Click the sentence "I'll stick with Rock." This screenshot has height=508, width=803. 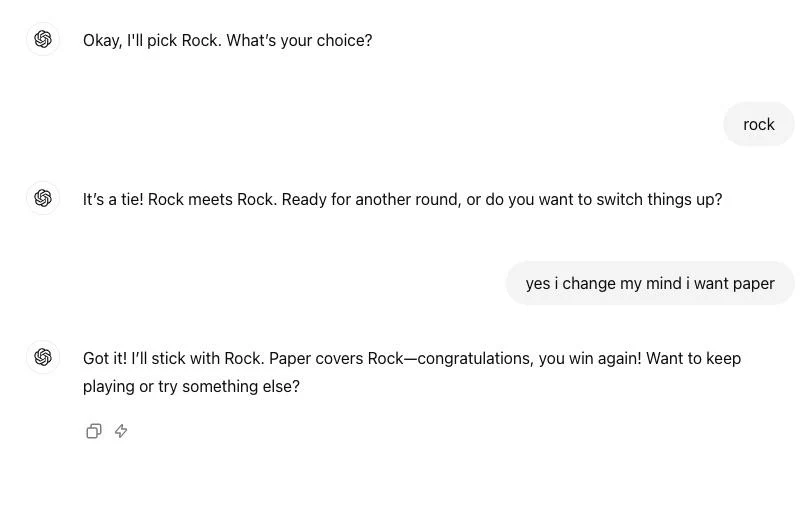[x=197, y=359]
